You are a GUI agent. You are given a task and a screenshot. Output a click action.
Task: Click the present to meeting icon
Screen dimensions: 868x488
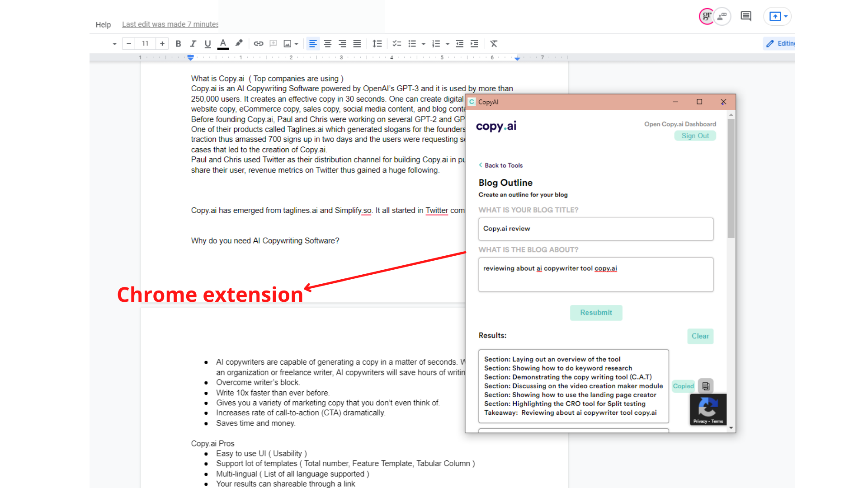[x=775, y=16]
